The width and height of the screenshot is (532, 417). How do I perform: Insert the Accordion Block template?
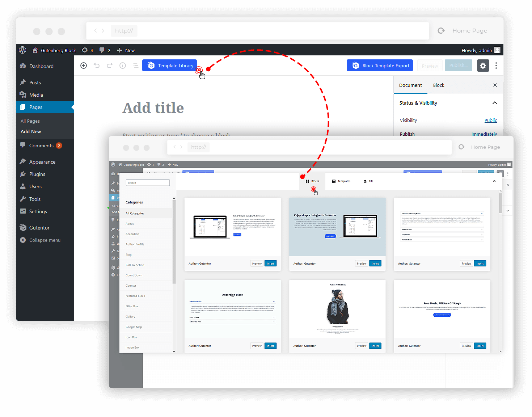pos(271,346)
